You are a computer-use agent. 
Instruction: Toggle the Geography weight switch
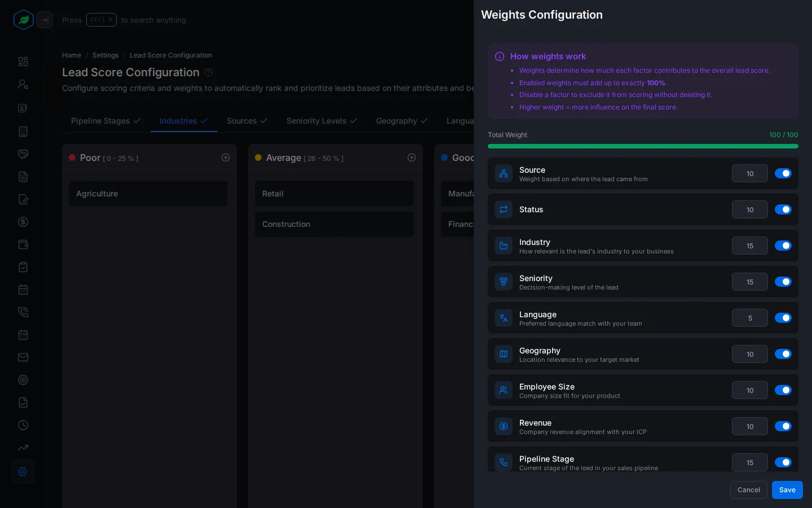(783, 354)
